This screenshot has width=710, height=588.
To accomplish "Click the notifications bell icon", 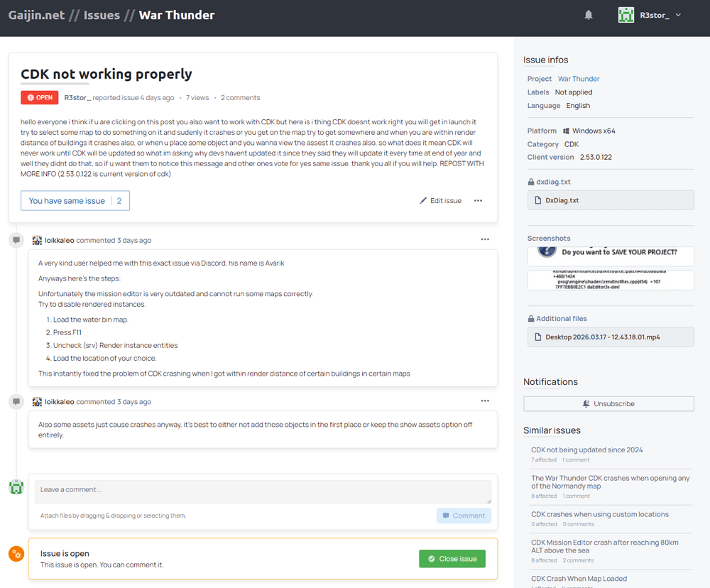I will click(x=589, y=15).
